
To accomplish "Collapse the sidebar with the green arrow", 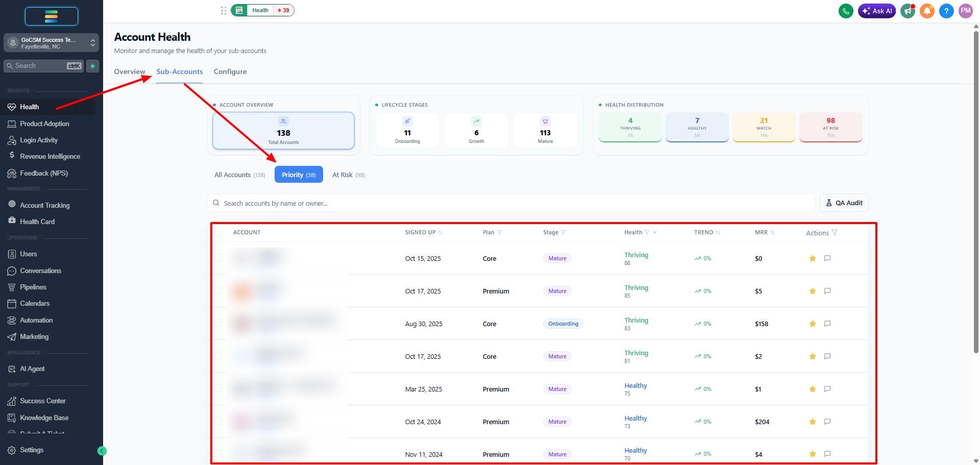I will click(102, 451).
